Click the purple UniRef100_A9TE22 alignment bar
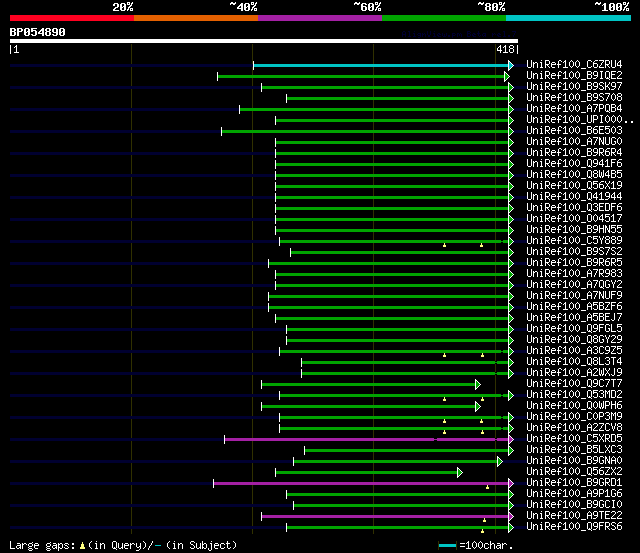Screen dimensions: 640x553 (x=385, y=517)
